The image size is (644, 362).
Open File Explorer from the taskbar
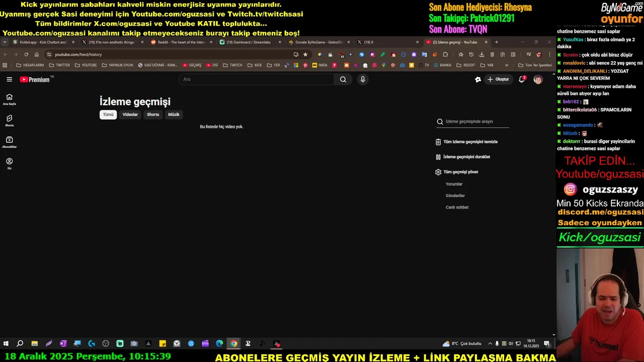(34, 344)
